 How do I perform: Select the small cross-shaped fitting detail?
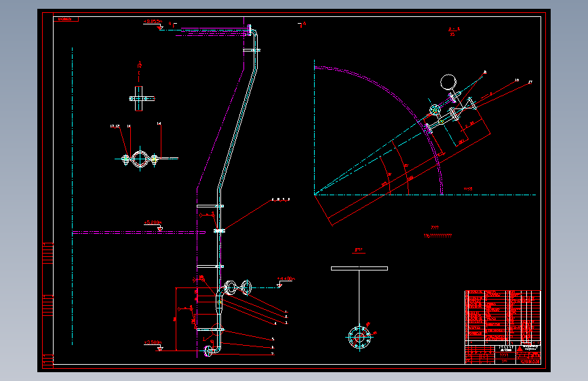141,98
